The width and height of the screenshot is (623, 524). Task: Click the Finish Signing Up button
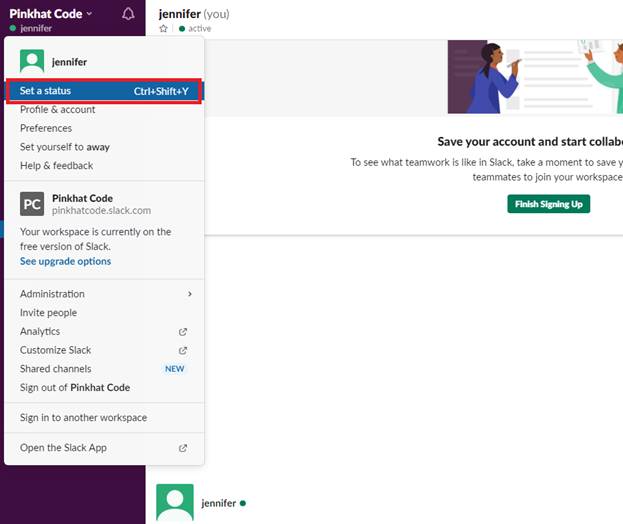[x=548, y=204]
